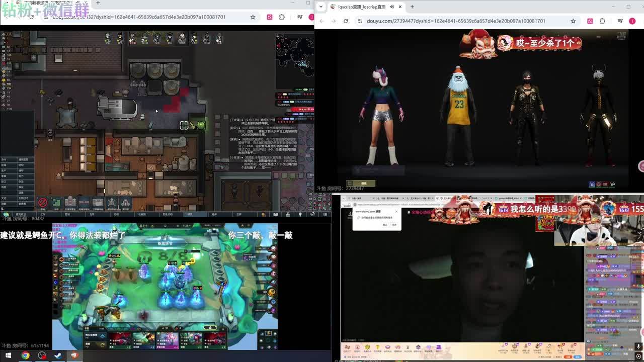Open Google Chrome from the taskbar
The width and height of the screenshot is (644, 362).
click(25, 355)
